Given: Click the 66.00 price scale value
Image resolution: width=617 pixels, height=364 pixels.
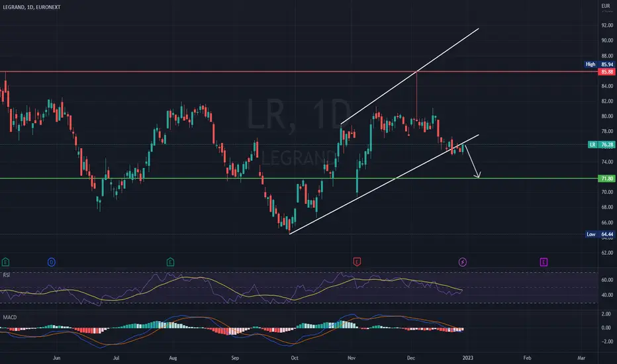Looking at the screenshot, I should [x=607, y=222].
